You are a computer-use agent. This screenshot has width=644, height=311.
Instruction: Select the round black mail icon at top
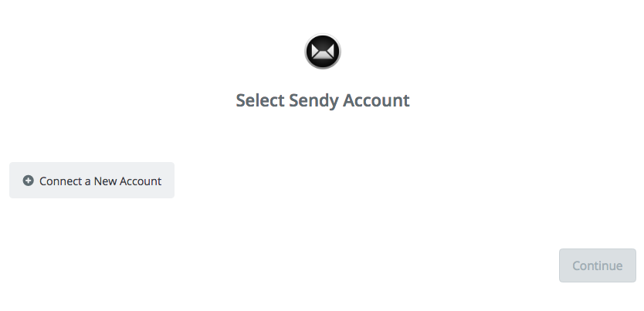(323, 51)
